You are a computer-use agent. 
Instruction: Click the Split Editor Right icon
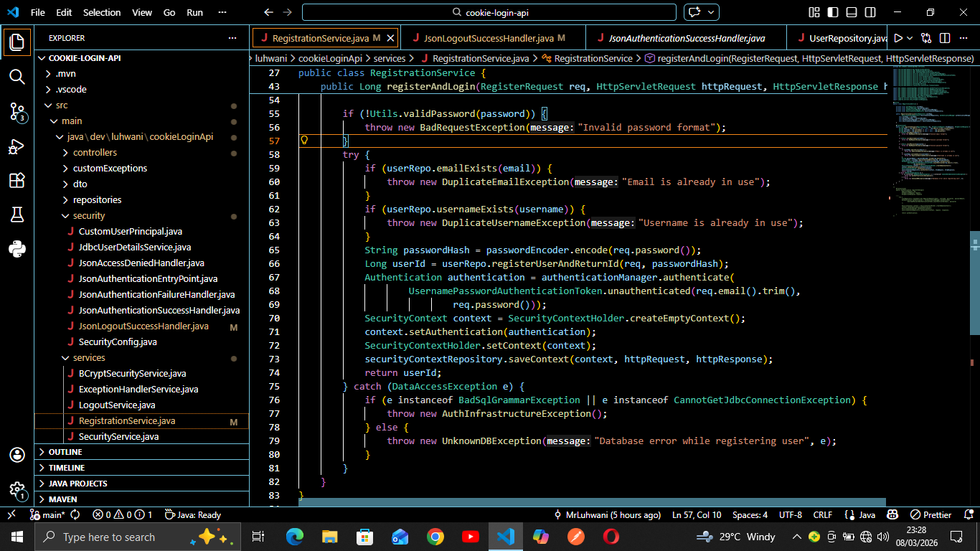(x=945, y=38)
